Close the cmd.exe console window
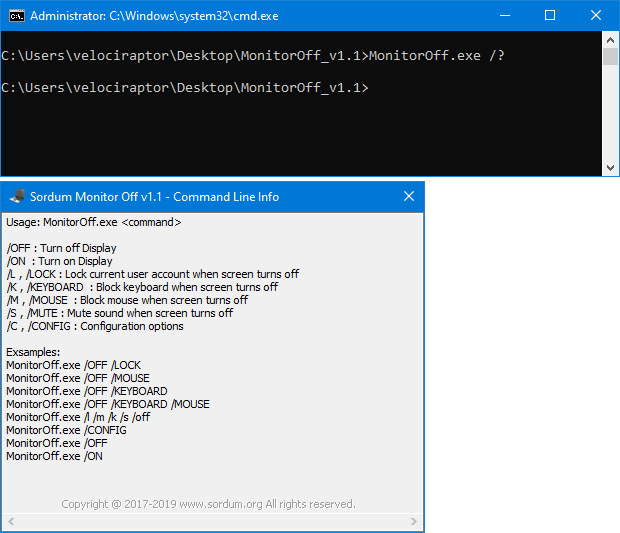This screenshot has width=620, height=533. (596, 16)
